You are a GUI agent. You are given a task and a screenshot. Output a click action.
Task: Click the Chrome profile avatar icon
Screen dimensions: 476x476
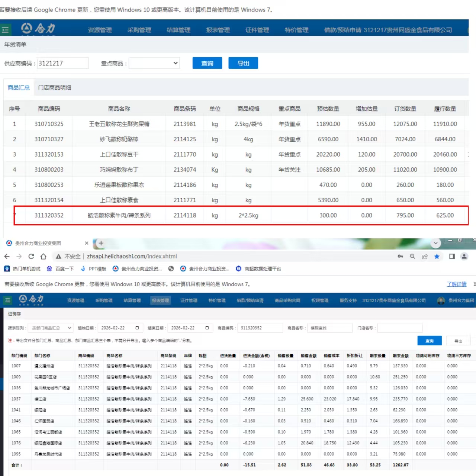[x=464, y=256]
